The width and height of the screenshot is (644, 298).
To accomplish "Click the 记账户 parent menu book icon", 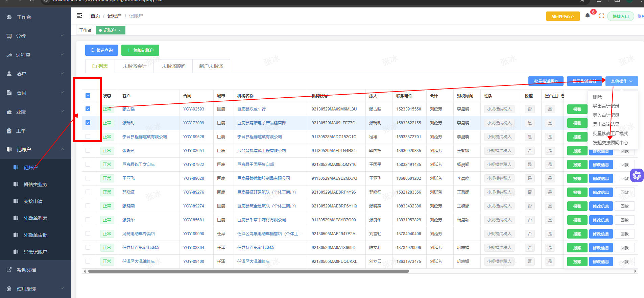I will click(9, 149).
